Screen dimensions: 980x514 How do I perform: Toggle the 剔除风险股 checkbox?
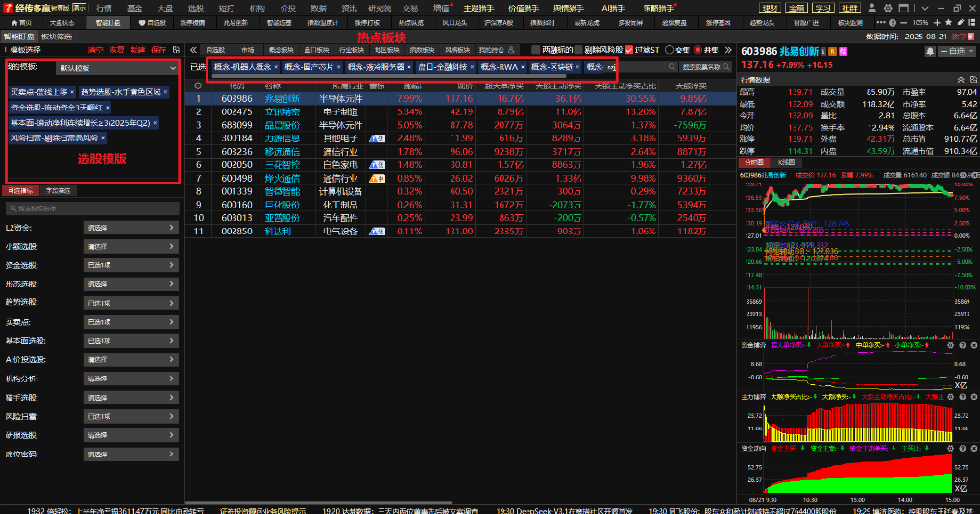click(578, 50)
